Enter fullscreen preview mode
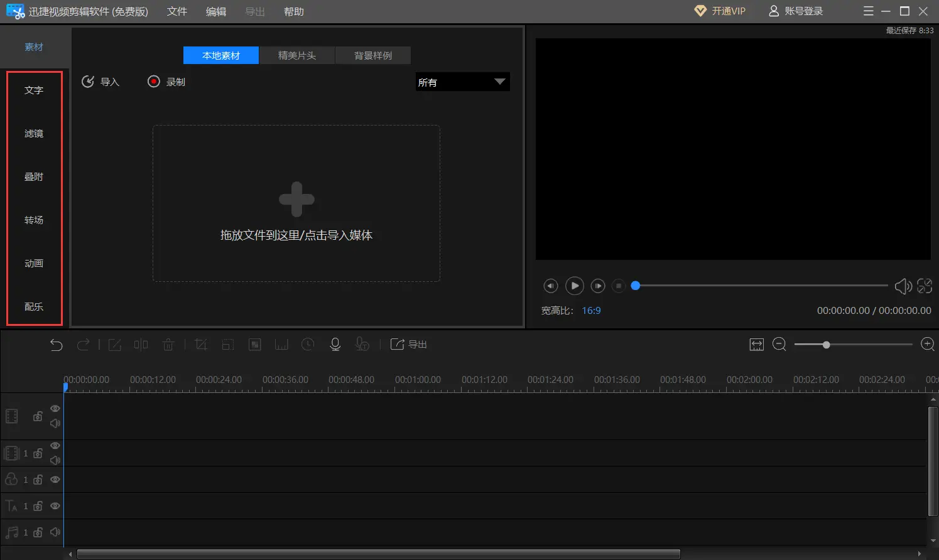 925,286
